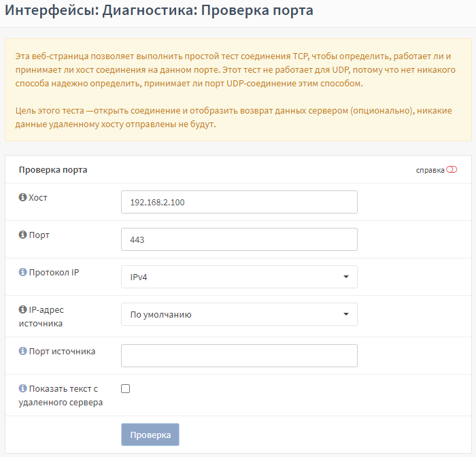Open the Протокол IP dropdown showing IPv4

pos(239,277)
